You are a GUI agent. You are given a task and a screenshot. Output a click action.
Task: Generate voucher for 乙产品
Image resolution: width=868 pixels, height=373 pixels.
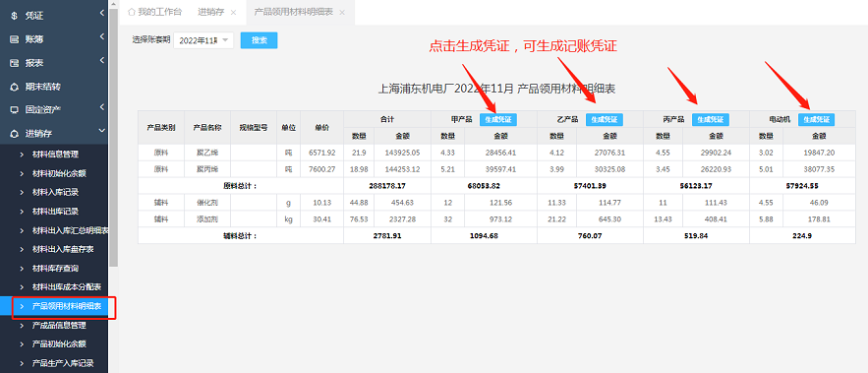(x=605, y=119)
